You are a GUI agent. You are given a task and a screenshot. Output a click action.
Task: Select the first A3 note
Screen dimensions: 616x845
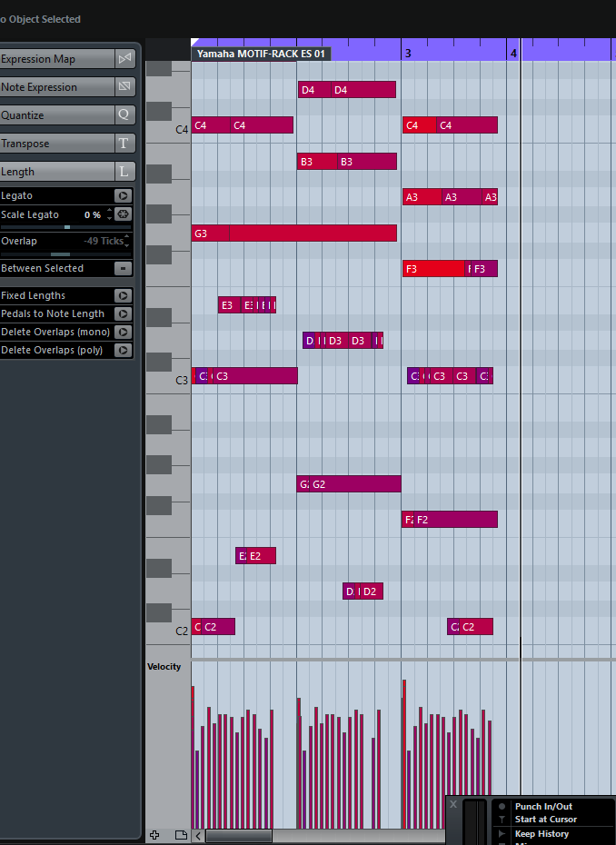[x=422, y=197]
